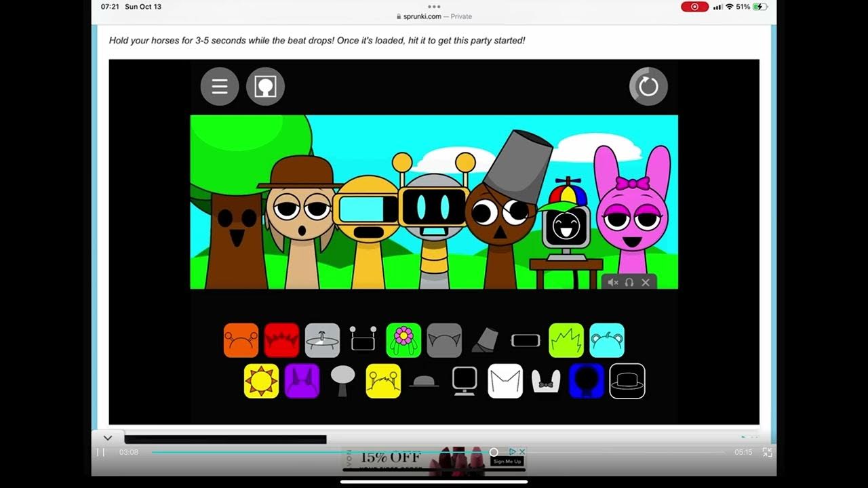Select the gray tree silhouette icon
Image resolution: width=868 pixels, height=488 pixels.
click(x=342, y=381)
